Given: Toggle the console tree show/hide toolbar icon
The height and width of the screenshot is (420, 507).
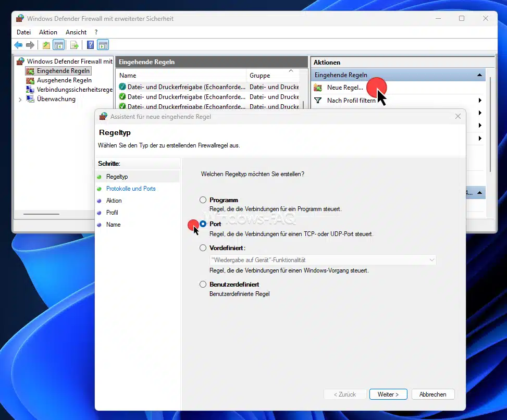Looking at the screenshot, I should coord(59,45).
